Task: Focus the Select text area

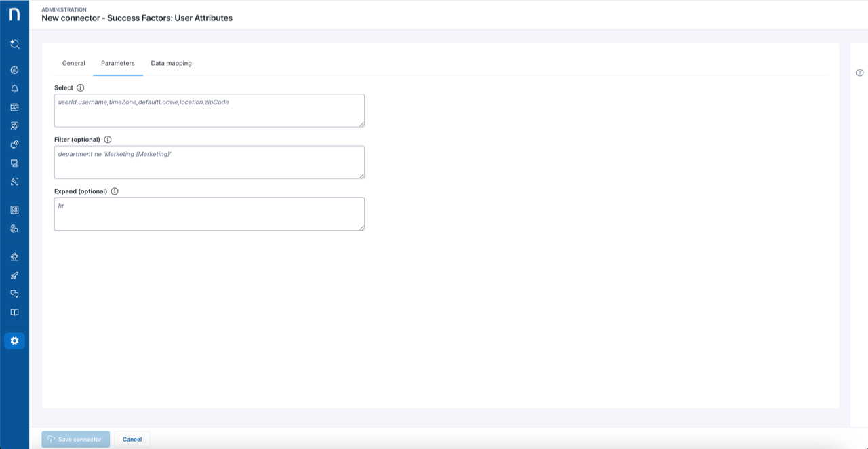Action: coord(209,111)
